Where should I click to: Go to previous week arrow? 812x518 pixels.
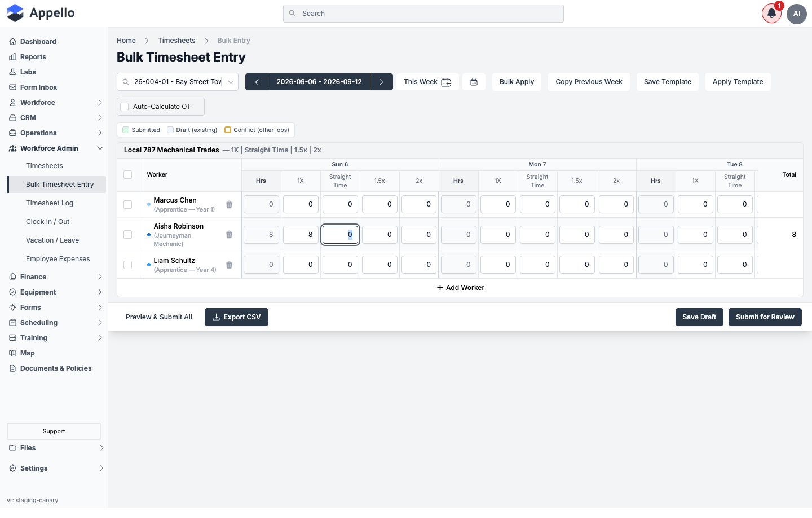(x=257, y=82)
